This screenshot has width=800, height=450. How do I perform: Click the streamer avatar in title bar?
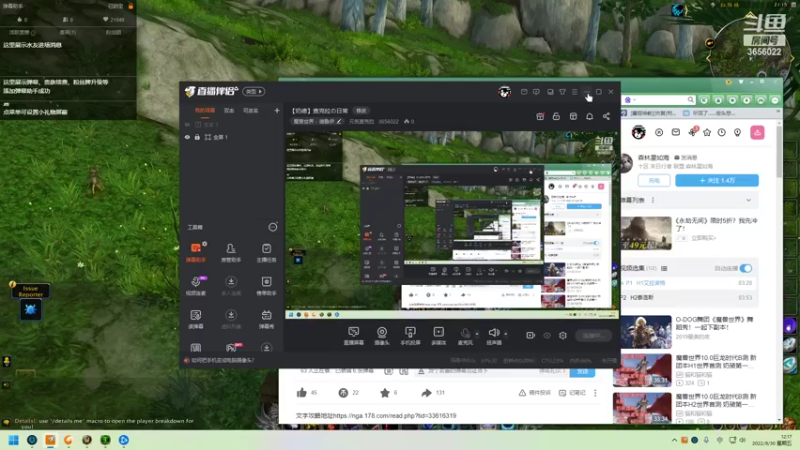click(x=504, y=92)
